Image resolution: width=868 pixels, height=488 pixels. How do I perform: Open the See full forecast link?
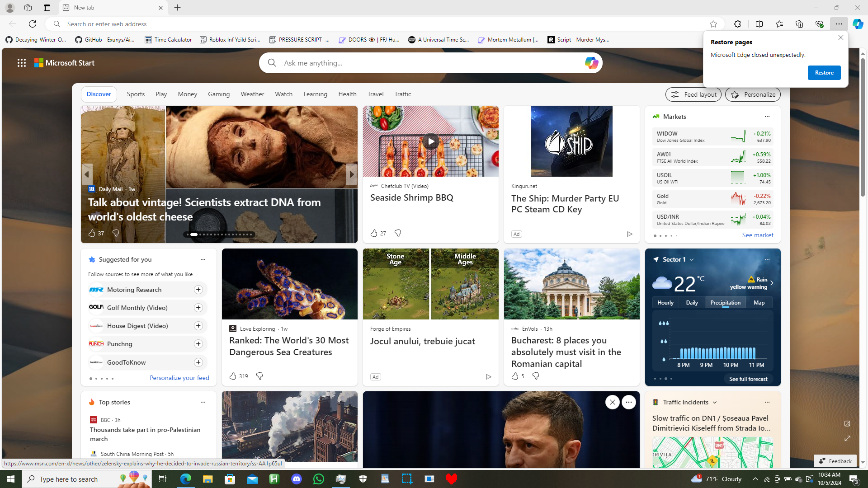(748, 379)
